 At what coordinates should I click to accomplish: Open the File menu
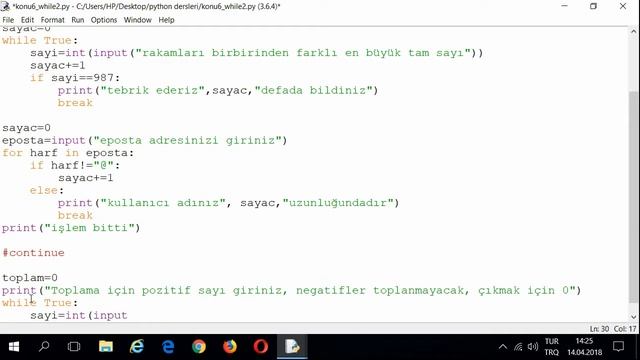(8, 20)
